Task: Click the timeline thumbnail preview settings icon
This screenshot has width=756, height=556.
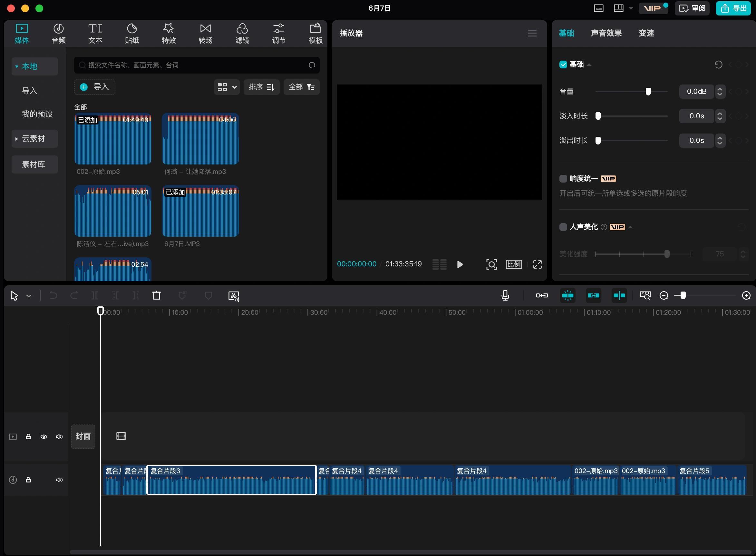Action: pos(645,296)
